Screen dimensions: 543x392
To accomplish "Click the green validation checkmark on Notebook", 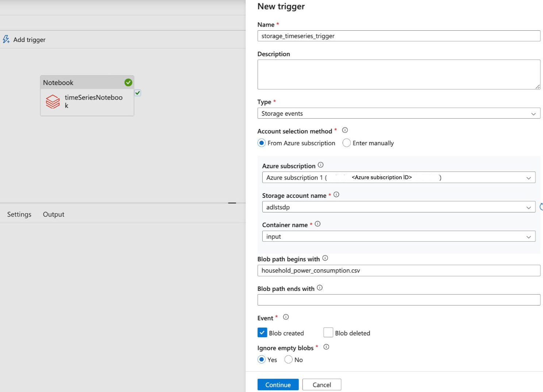I will coord(128,82).
